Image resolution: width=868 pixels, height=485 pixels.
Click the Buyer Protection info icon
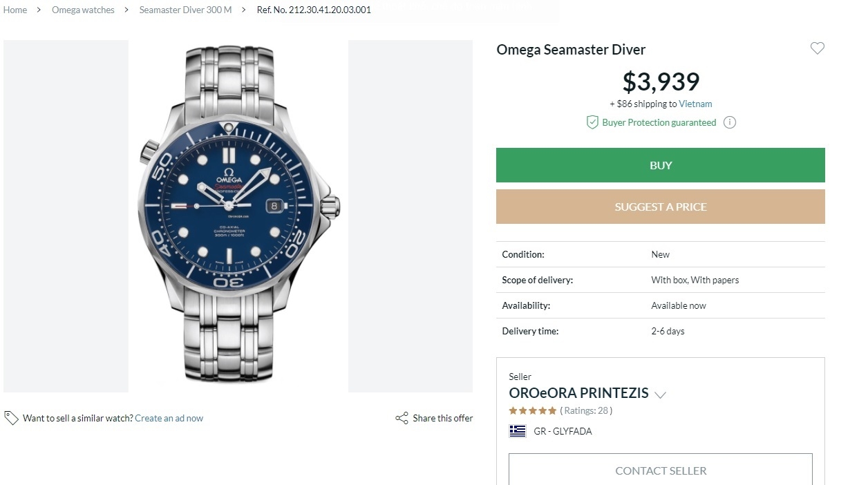[x=730, y=122]
